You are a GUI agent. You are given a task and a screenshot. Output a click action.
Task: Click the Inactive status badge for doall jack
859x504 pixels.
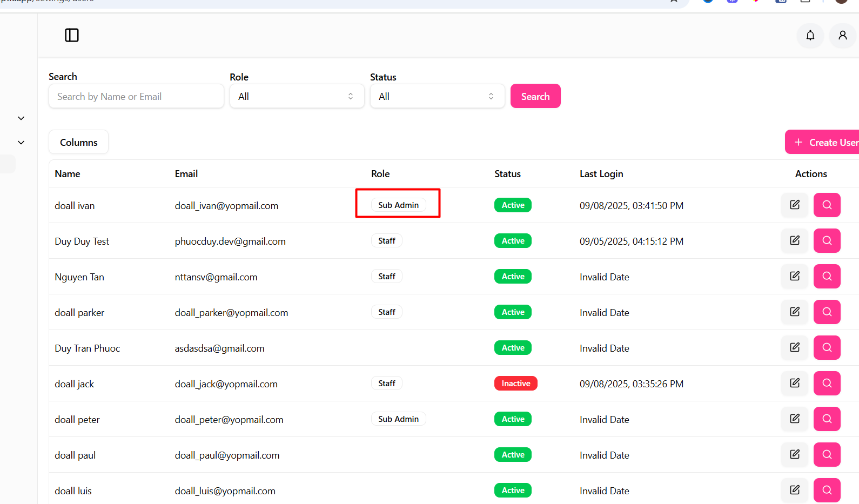(x=515, y=384)
